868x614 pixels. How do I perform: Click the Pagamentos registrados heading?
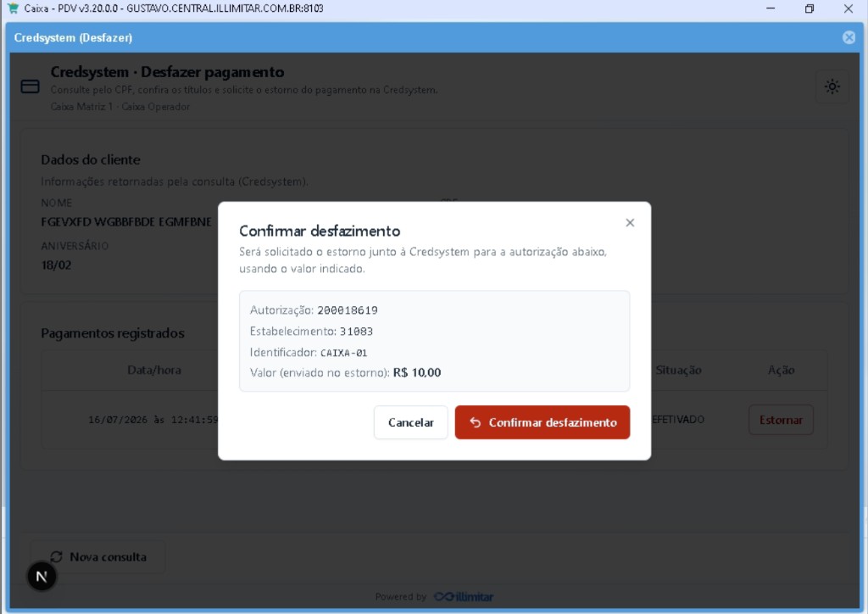point(113,333)
